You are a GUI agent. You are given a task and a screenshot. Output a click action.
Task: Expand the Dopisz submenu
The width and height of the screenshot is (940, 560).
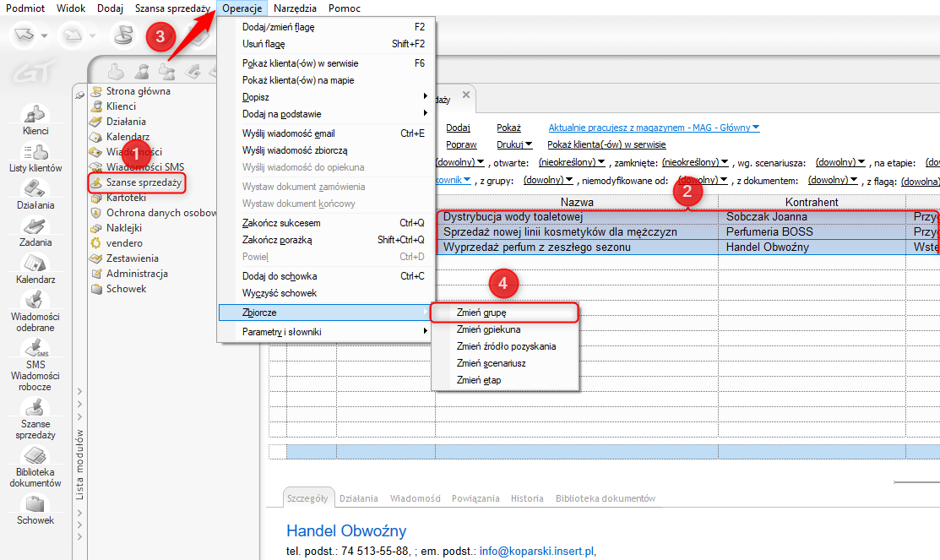tap(325, 96)
